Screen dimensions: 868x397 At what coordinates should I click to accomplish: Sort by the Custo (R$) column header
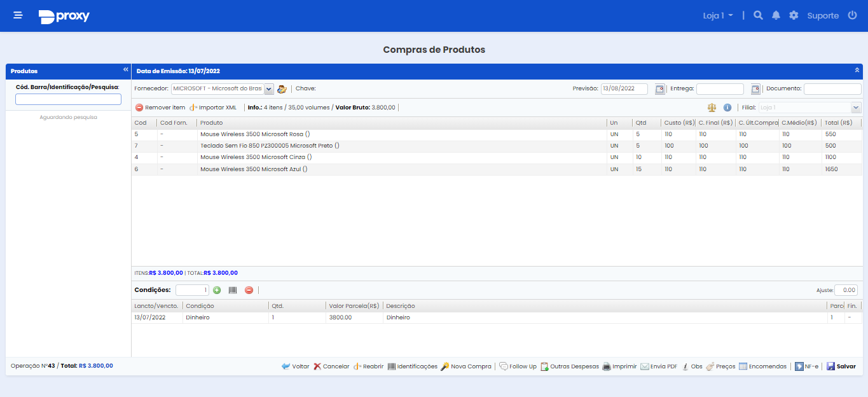[x=677, y=123]
